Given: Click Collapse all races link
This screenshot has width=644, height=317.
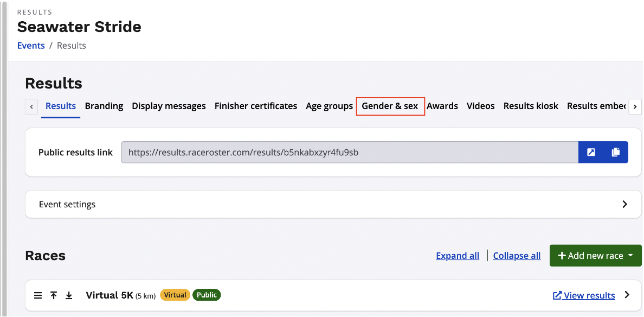Looking at the screenshot, I should coord(517,256).
